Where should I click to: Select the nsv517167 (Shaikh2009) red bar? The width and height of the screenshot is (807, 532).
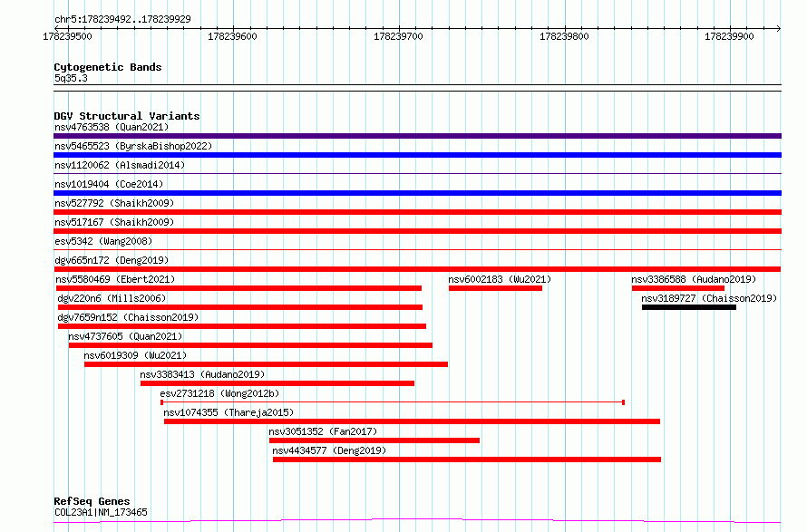pyautogui.click(x=417, y=231)
